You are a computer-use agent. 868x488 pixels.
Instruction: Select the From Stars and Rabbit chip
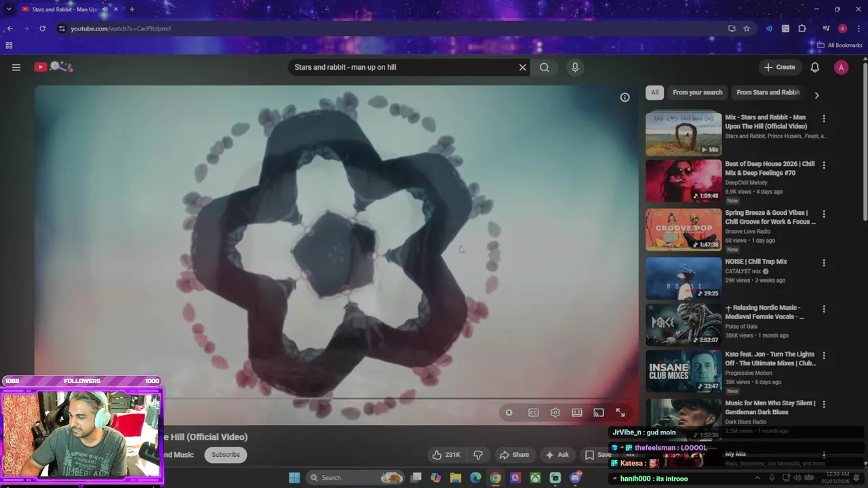click(x=768, y=92)
